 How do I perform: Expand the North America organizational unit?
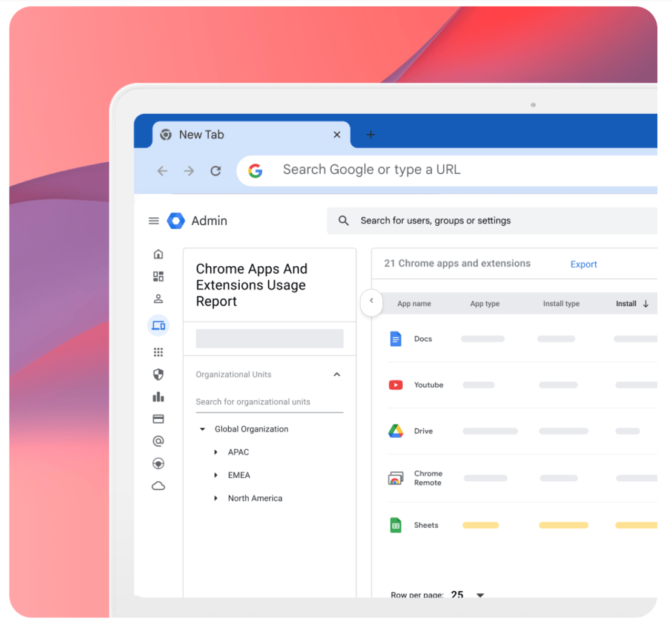click(216, 498)
